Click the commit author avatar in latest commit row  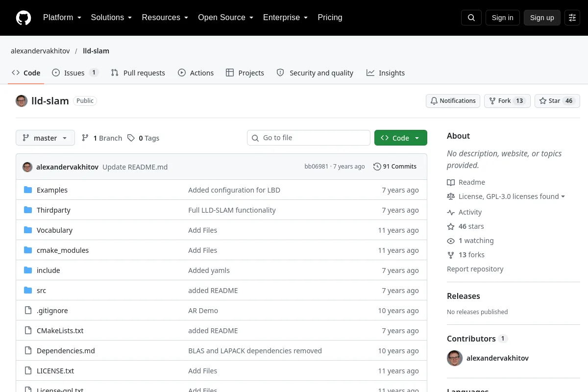click(x=27, y=167)
